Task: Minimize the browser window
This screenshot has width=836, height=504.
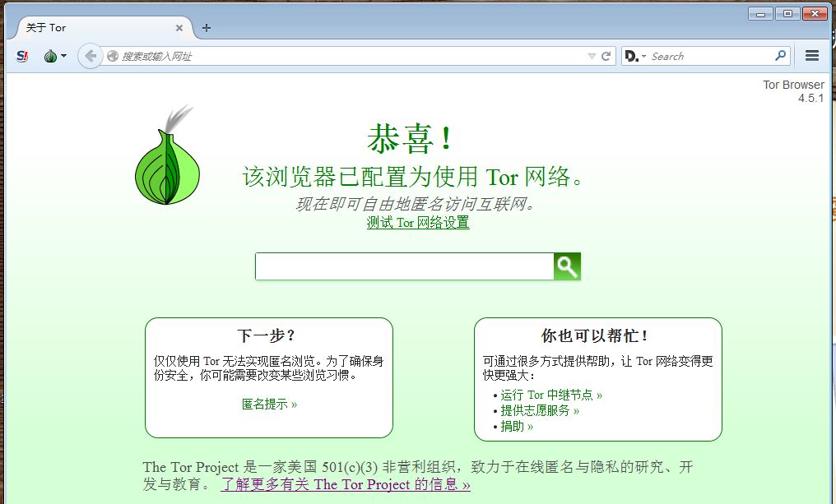Action: pyautogui.click(x=761, y=14)
